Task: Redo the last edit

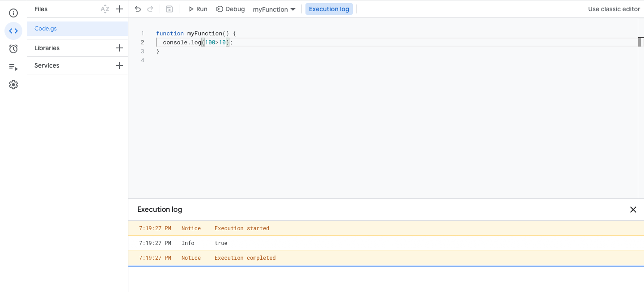Action: 150,9
